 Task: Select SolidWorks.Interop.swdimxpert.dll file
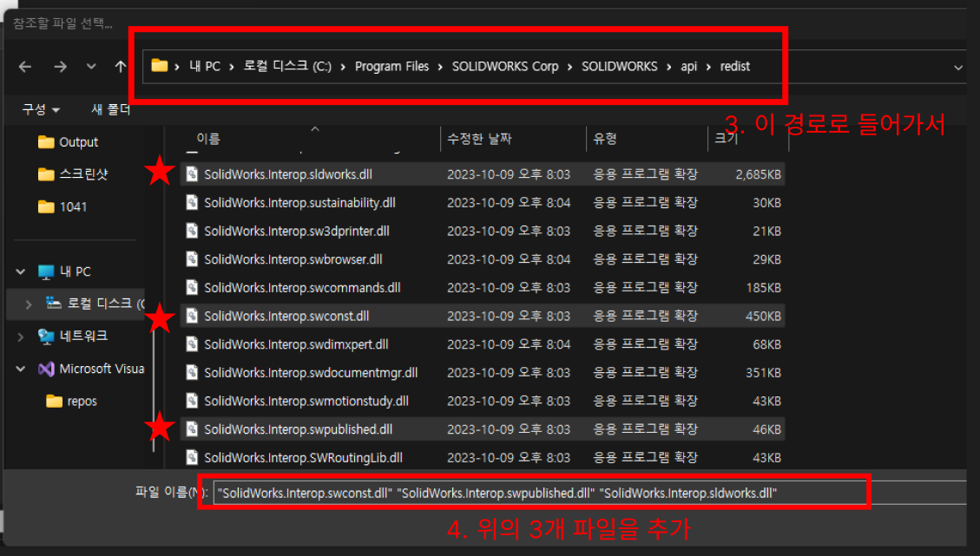click(483, 344)
